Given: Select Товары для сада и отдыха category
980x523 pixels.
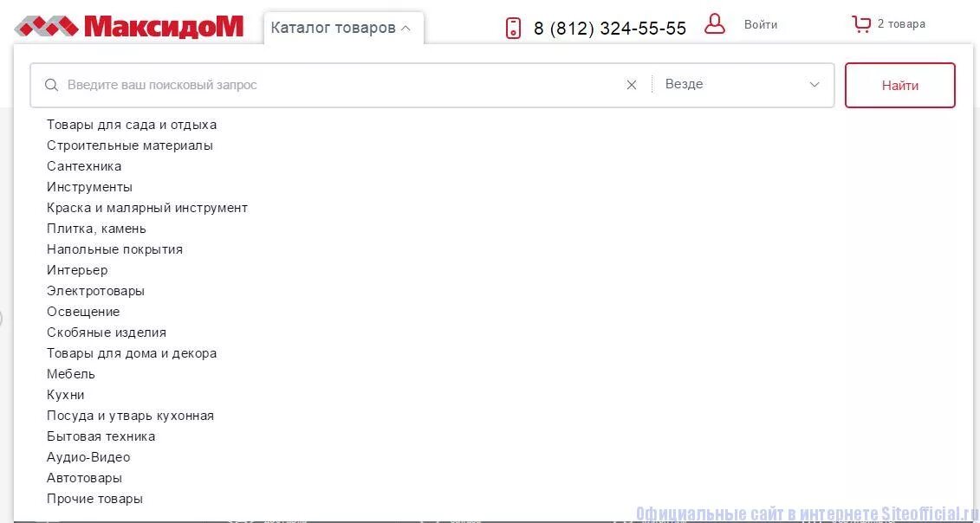Looking at the screenshot, I should pos(132,125).
